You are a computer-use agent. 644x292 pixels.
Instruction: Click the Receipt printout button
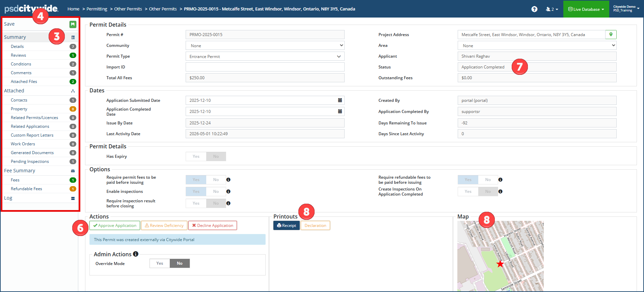pyautogui.click(x=287, y=226)
